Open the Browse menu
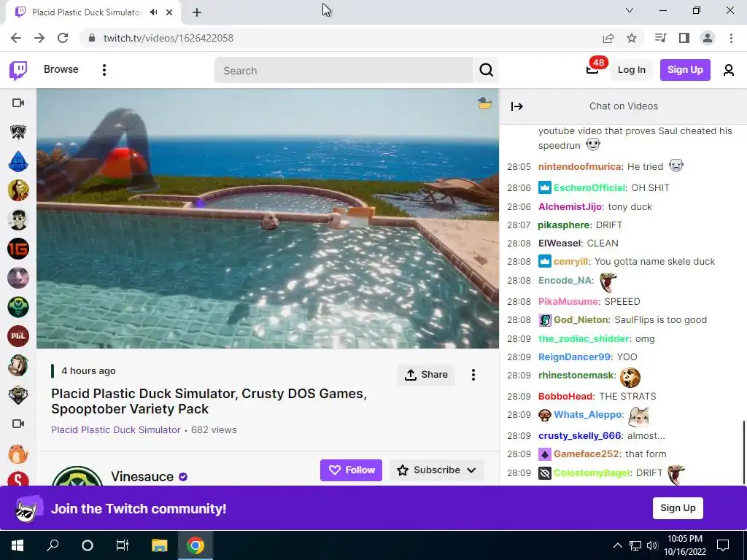 (x=61, y=69)
